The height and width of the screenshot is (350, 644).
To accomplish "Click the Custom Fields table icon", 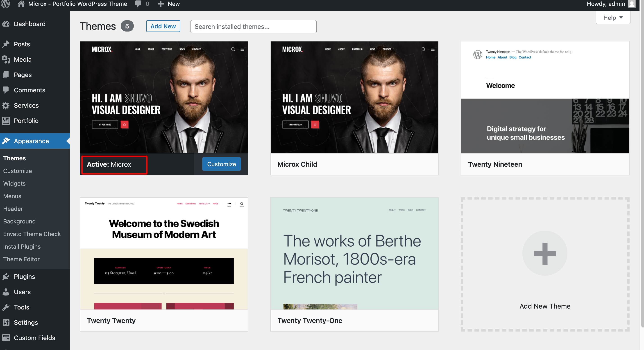I will [x=6, y=338].
